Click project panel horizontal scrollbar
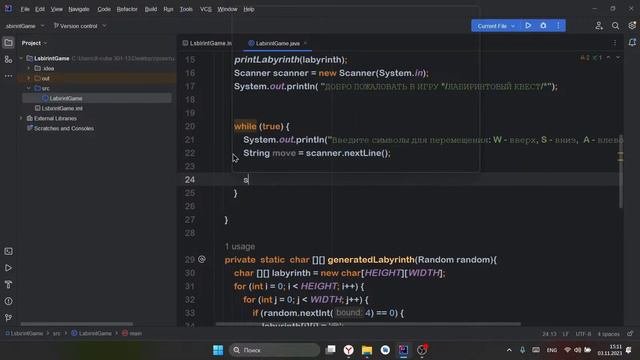This screenshot has height=360, width=640. tap(77, 324)
